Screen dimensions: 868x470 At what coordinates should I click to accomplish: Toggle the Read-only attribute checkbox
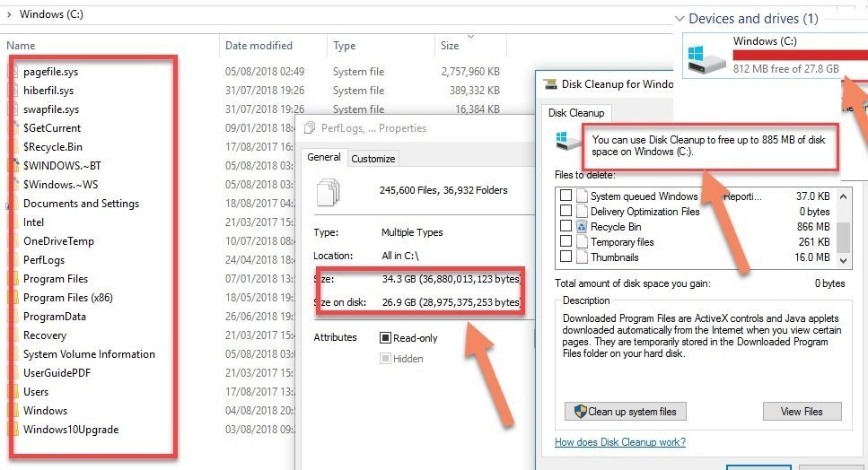click(385, 337)
